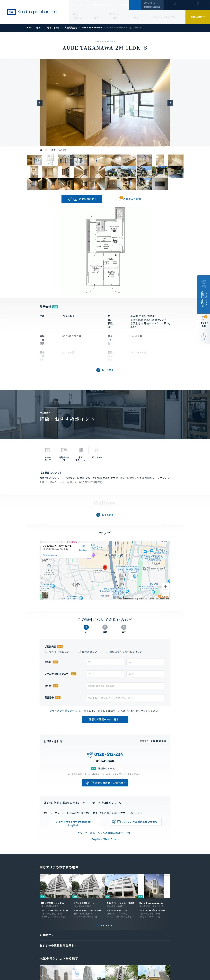This screenshot has height=980, width=210.
Task: Open the Ken Corporation Ltd. logo homepage
Action: tap(32, 12)
